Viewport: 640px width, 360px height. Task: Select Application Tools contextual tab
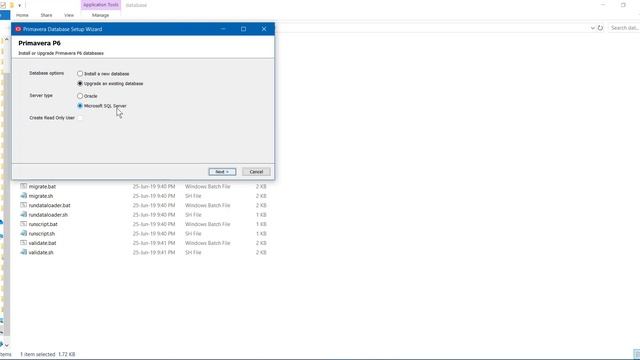click(101, 5)
